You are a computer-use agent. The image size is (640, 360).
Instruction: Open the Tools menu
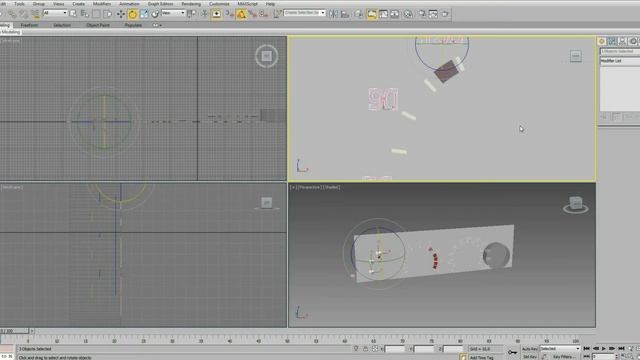pos(19,4)
